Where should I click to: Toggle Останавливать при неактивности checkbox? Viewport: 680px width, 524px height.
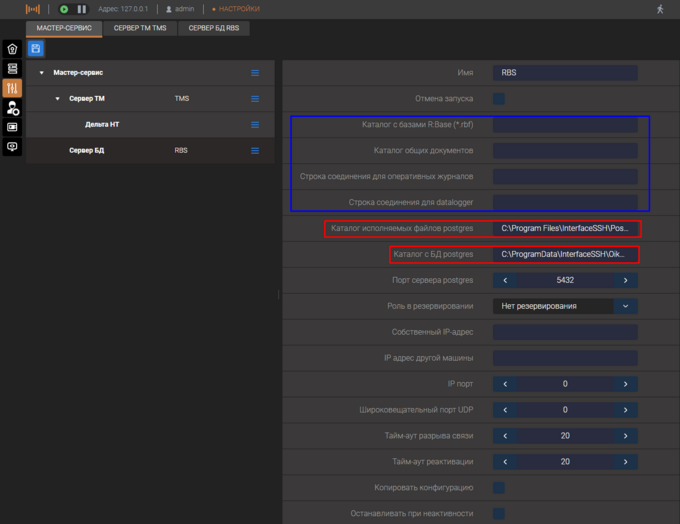[x=499, y=514]
